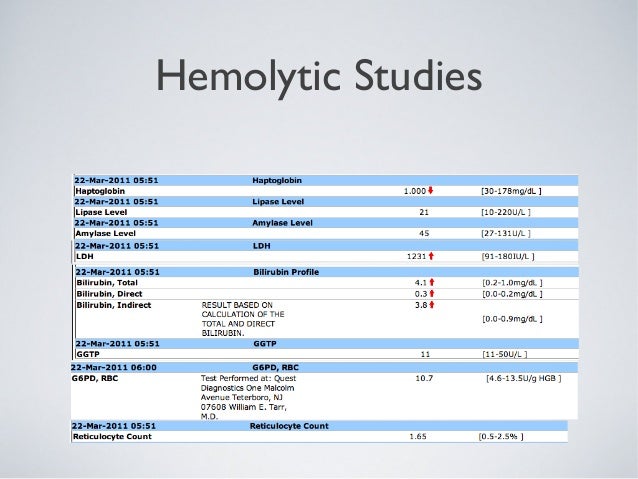
Task: Click the G6PD value 10.7
Action: pyautogui.click(x=424, y=378)
